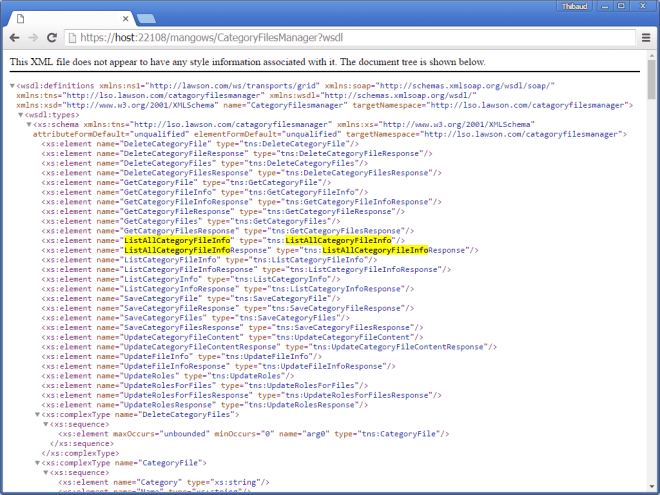Collapse the xs:schema node

[x=28, y=124]
